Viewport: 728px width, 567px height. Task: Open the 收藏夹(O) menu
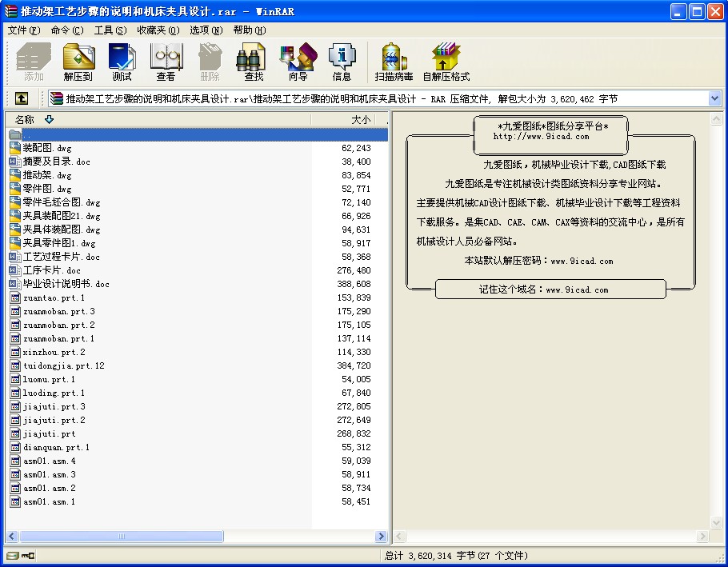click(x=158, y=30)
